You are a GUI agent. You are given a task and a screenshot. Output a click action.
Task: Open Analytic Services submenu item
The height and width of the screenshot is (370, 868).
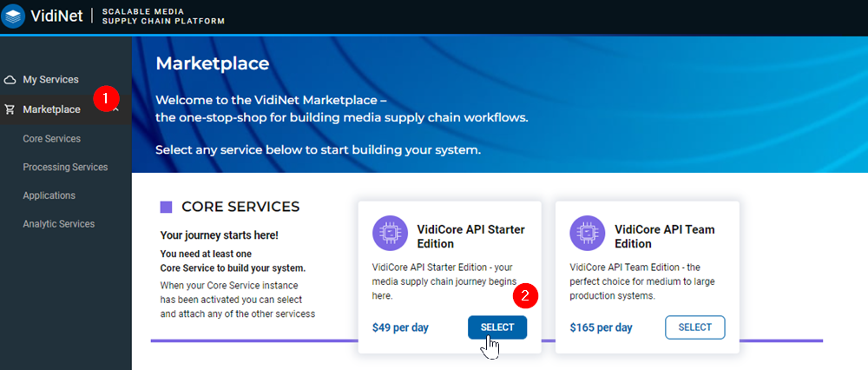pos(58,224)
